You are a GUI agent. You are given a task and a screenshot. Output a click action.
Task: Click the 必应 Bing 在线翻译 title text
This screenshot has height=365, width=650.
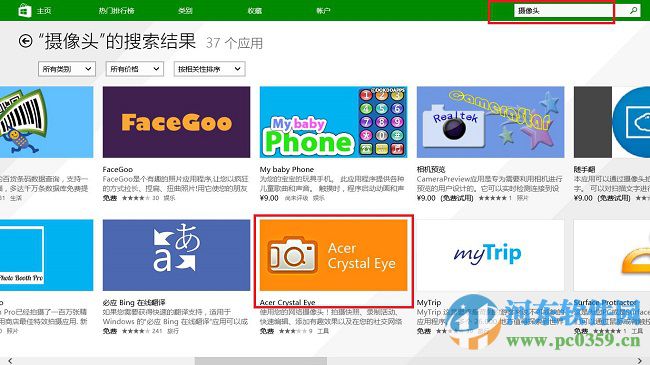coord(134,302)
